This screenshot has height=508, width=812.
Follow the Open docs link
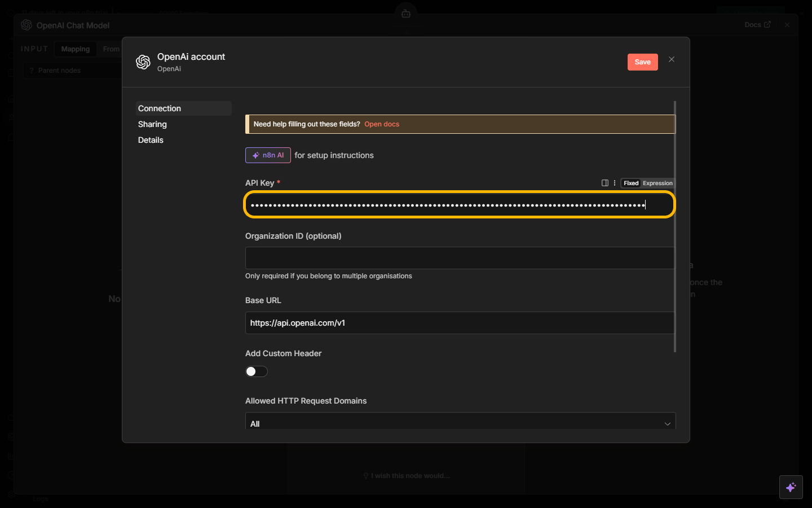click(x=382, y=124)
